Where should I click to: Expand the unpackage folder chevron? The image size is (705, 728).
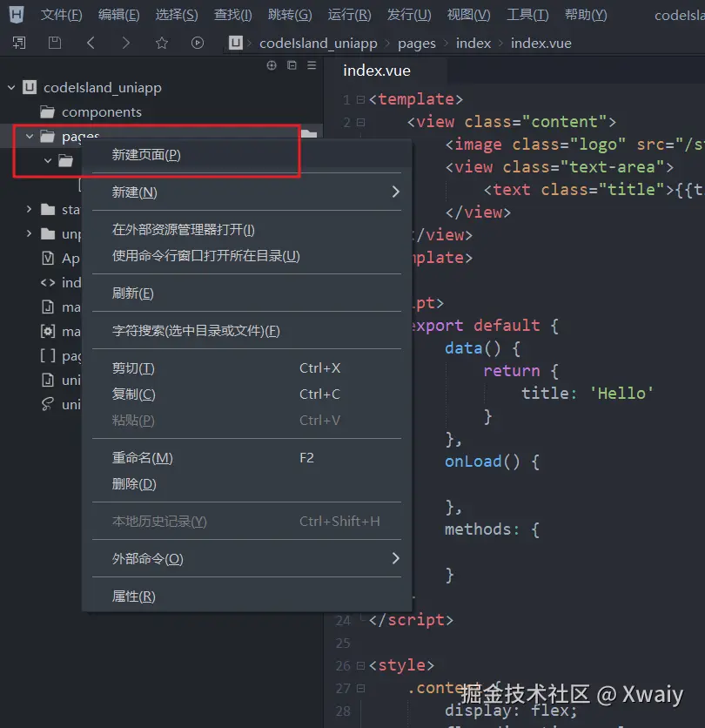click(x=30, y=233)
